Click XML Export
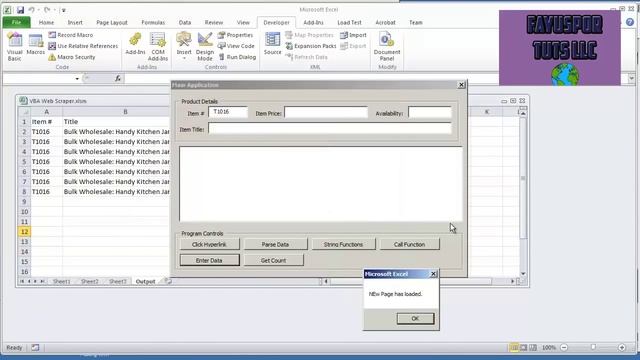The width and height of the screenshot is (640, 360). 353,46
